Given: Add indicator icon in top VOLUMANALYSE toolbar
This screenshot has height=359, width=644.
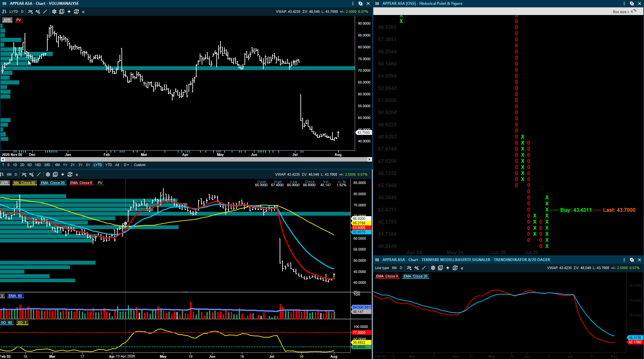Looking at the screenshot, I should (x=30, y=12).
